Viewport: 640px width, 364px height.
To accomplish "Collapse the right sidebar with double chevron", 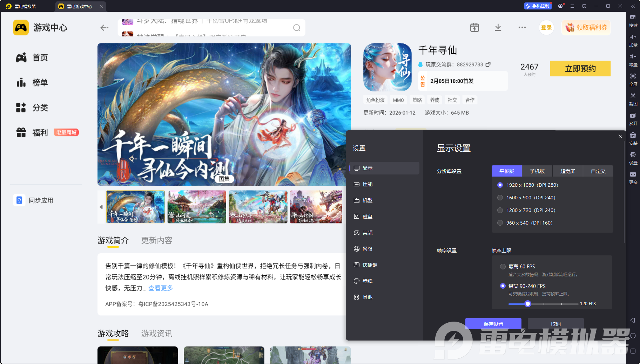I will tap(633, 6).
